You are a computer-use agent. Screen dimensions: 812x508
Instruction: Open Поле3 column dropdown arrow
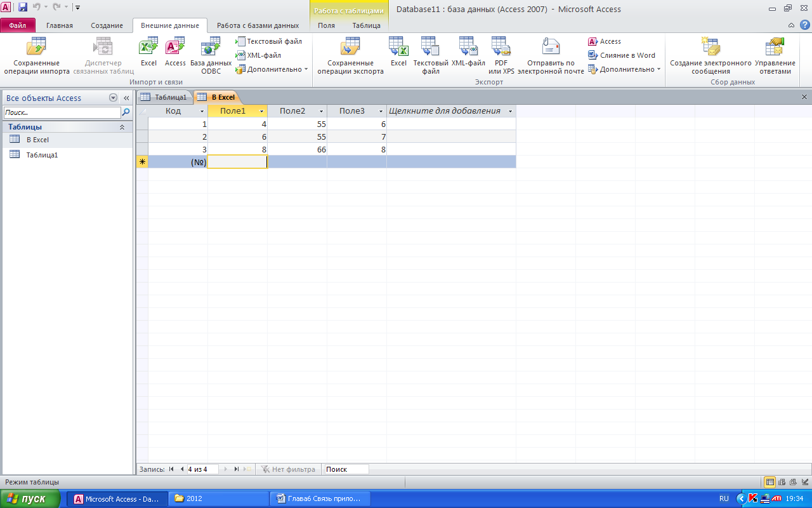pyautogui.click(x=381, y=111)
